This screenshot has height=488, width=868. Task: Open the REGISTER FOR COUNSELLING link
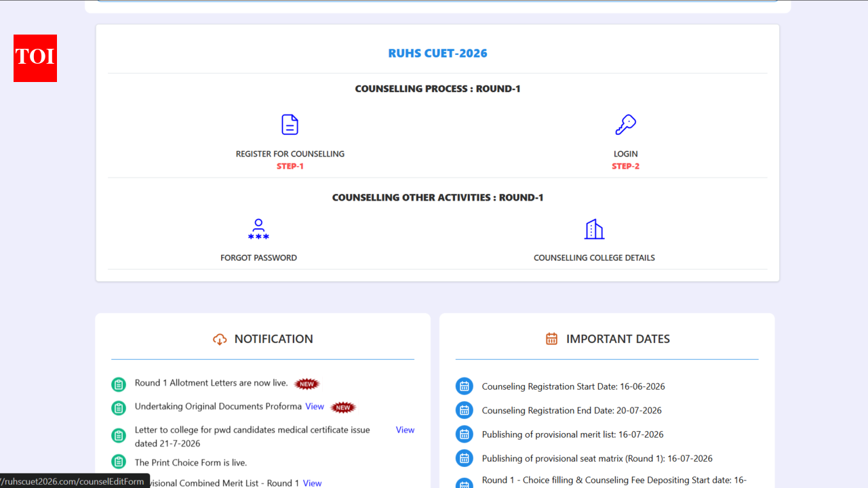pos(290,154)
